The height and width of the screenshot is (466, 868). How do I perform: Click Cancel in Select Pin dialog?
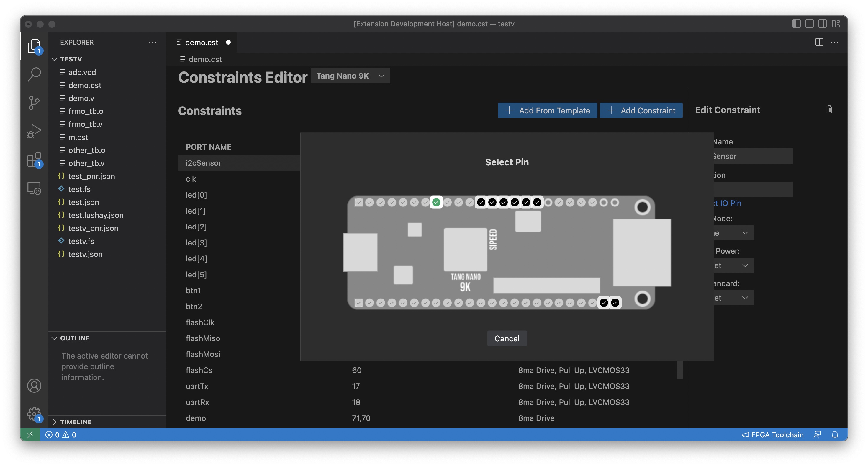[x=507, y=338]
